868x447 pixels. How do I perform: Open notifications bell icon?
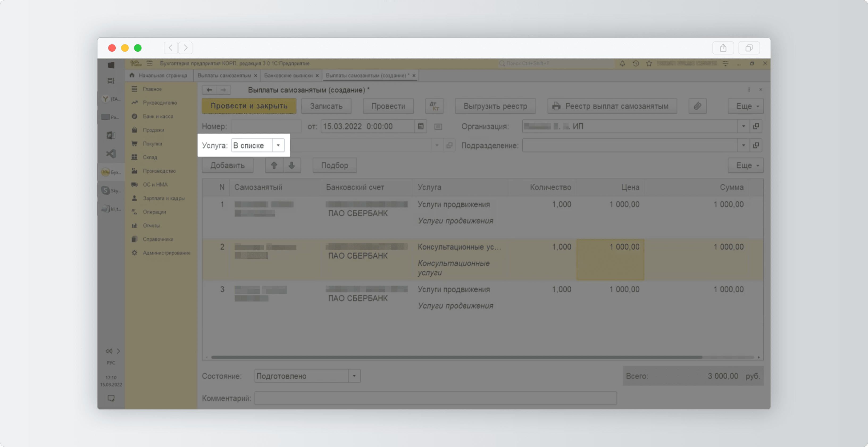(x=622, y=63)
